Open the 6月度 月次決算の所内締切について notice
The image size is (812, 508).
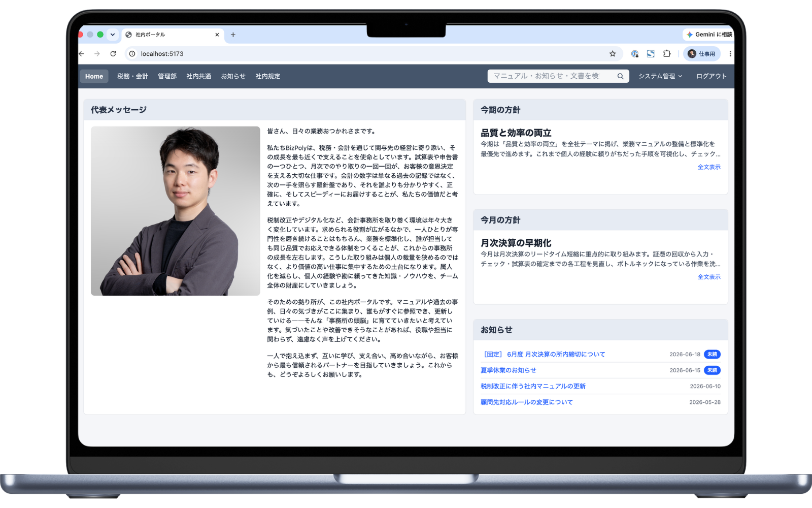[543, 355]
